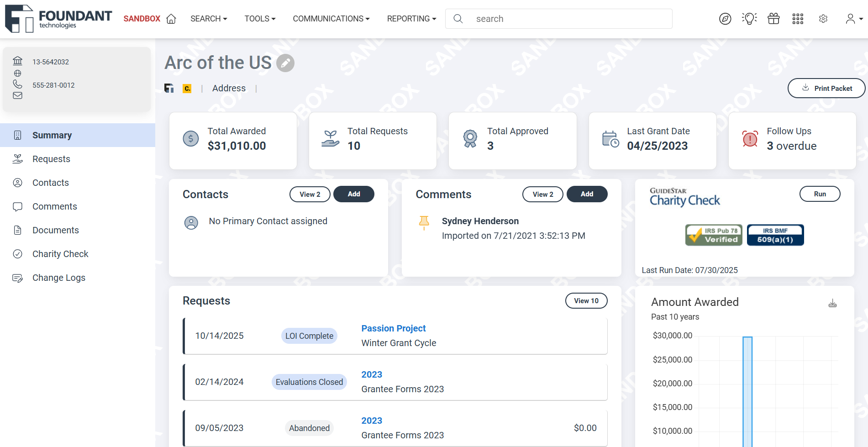Open settings gear icon
The height and width of the screenshot is (447, 868).
click(x=823, y=19)
